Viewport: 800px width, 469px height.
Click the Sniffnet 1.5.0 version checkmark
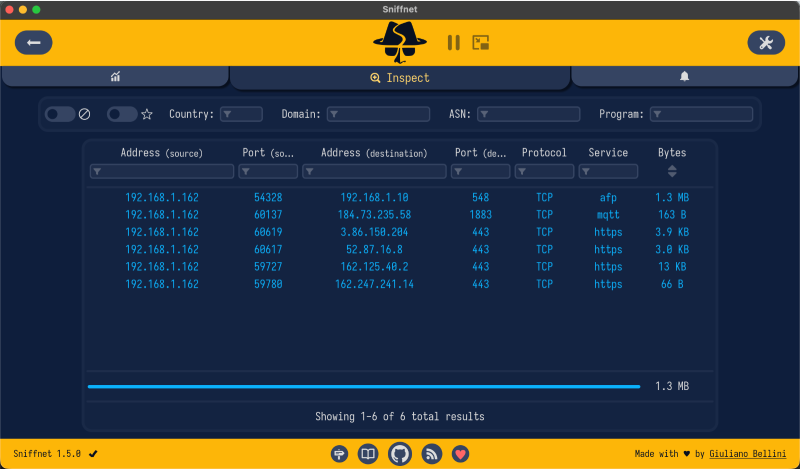point(93,454)
